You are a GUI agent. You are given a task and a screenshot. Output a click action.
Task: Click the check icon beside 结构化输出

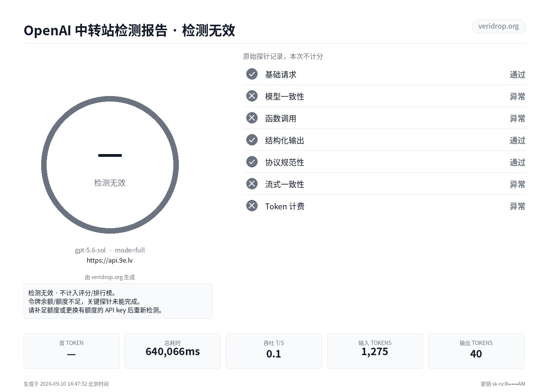[x=252, y=140]
